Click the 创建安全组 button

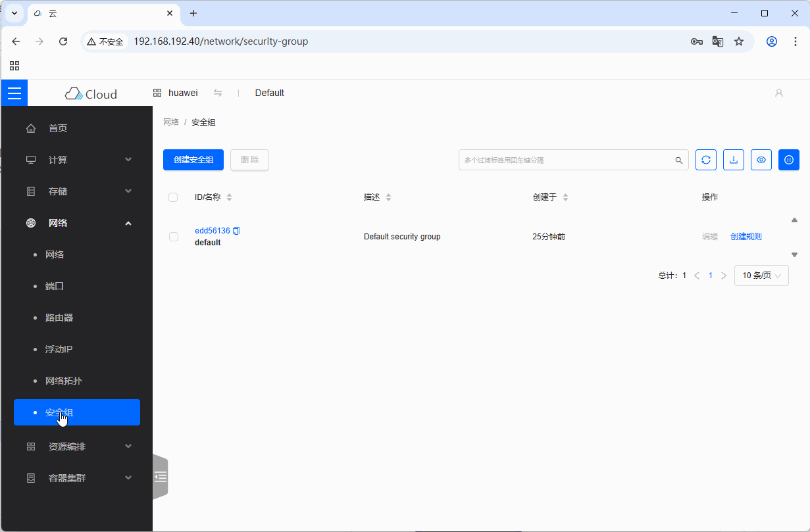[x=193, y=160]
